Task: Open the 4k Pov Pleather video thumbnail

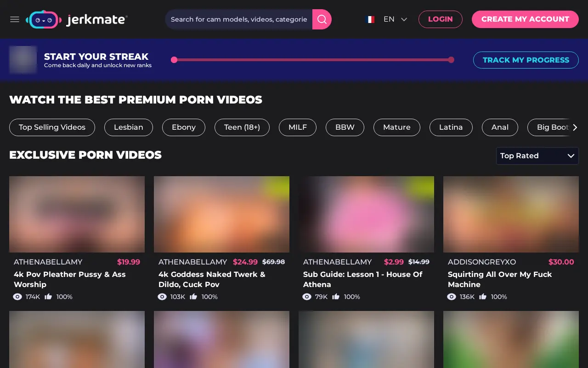Action: click(x=77, y=214)
